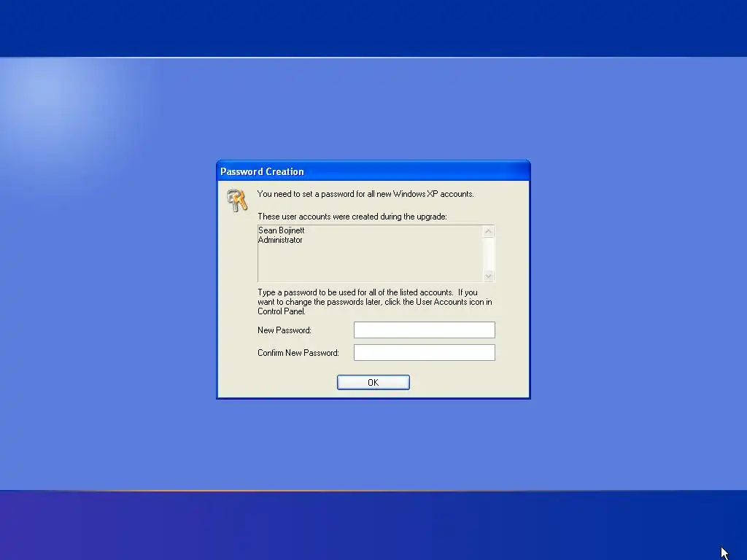Image resolution: width=747 pixels, height=560 pixels.
Task: Select Administrator in the accounts list
Action: pos(280,240)
